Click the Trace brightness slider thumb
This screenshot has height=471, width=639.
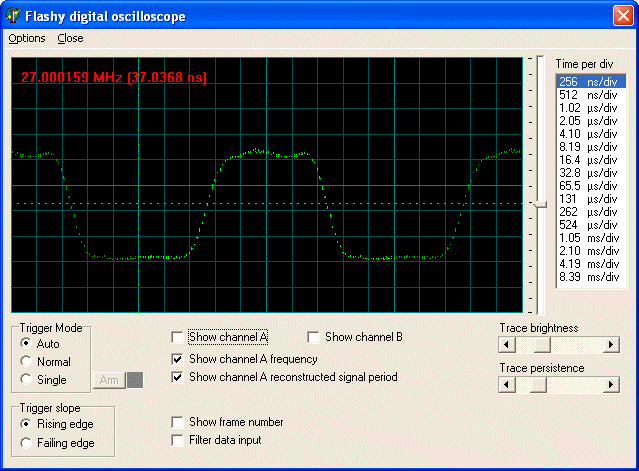[x=542, y=345]
